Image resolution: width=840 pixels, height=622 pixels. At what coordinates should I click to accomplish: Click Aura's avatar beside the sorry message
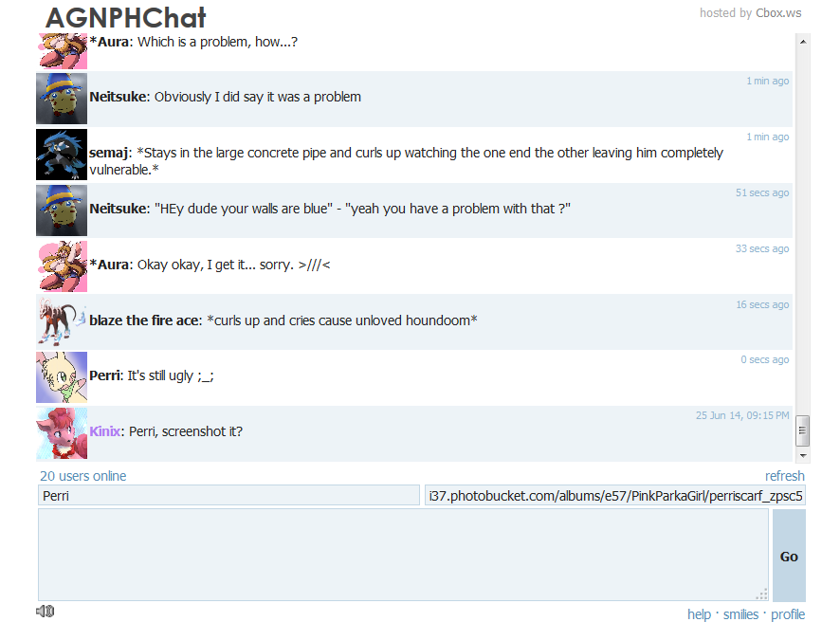click(x=62, y=266)
